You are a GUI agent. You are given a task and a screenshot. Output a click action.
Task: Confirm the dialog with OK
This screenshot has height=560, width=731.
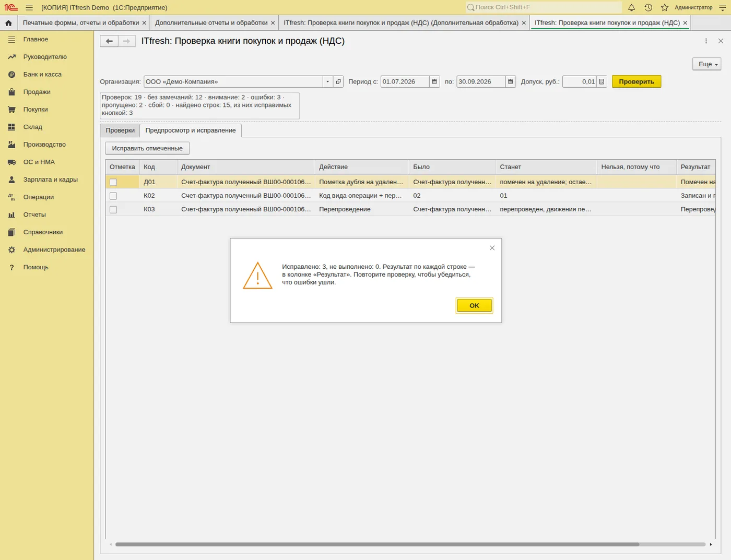pos(474,305)
